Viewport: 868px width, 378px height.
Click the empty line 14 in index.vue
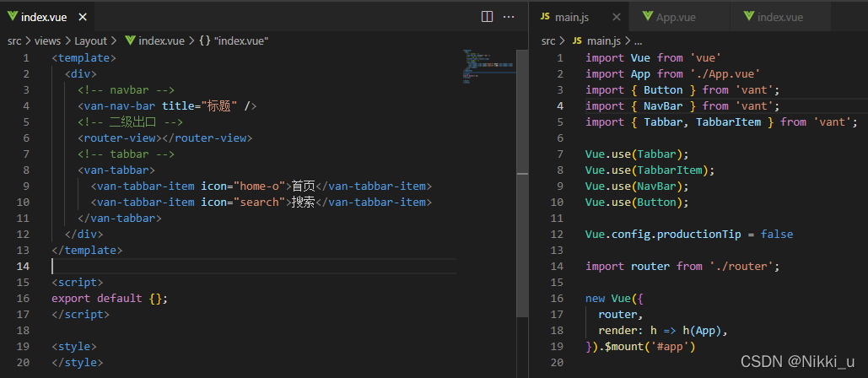click(x=254, y=267)
